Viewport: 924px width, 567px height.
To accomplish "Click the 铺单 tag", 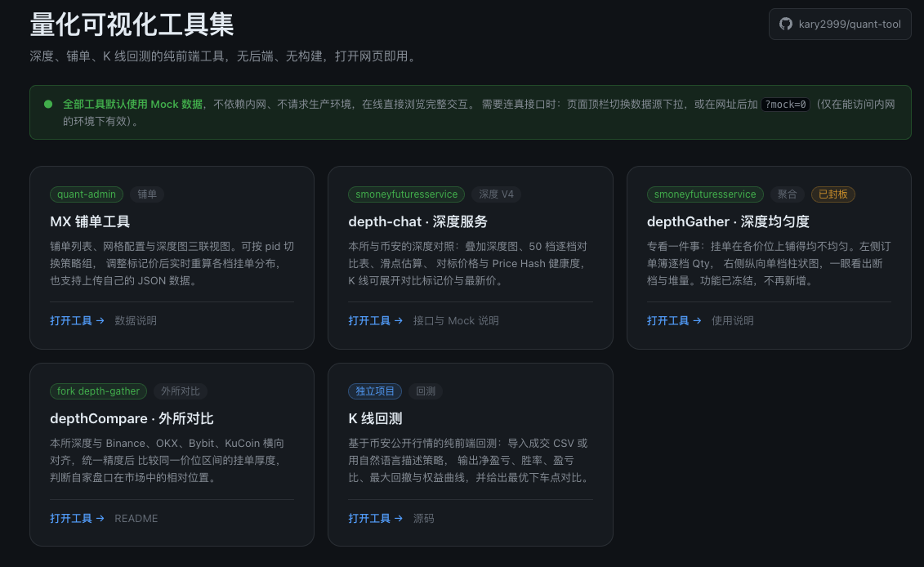I will point(147,194).
